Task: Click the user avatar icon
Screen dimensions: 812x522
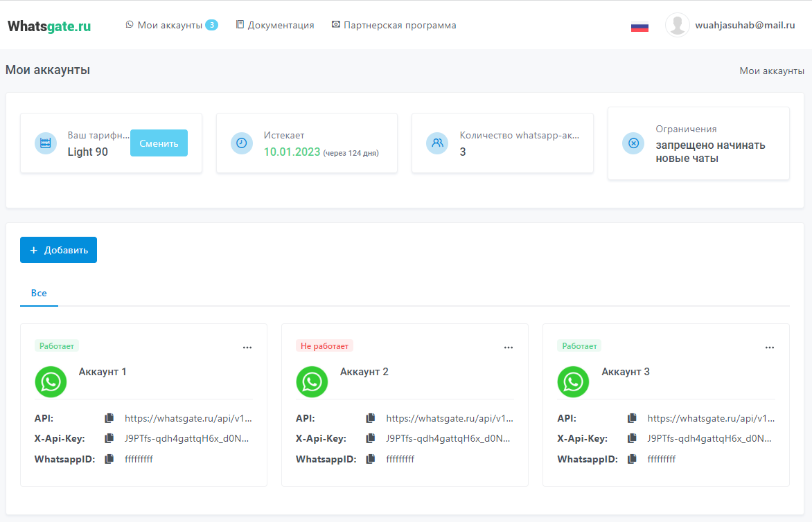Action: (677, 25)
